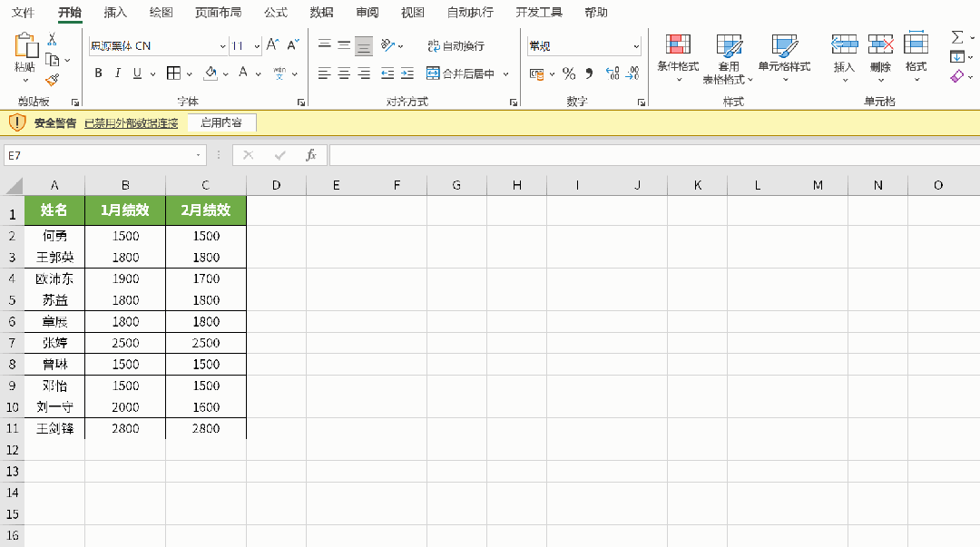Select the Format Painter brush
The width and height of the screenshot is (980, 547).
pyautogui.click(x=53, y=80)
